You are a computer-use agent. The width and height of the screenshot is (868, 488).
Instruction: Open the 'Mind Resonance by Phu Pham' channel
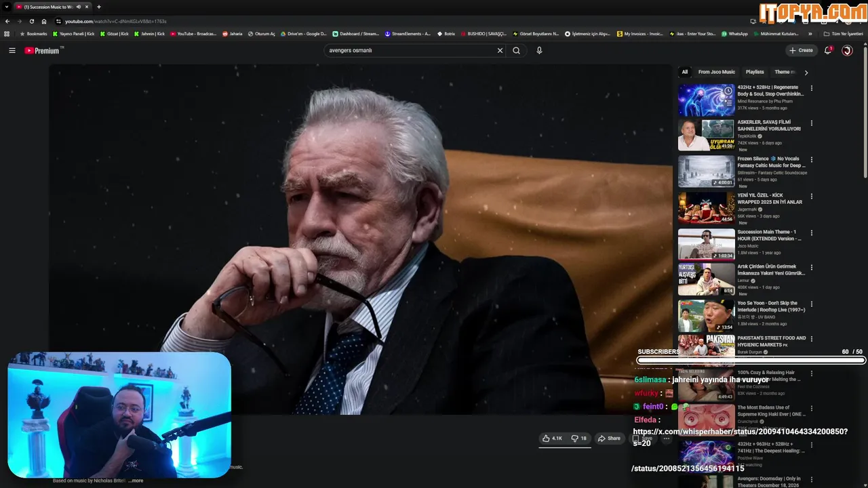click(x=766, y=101)
